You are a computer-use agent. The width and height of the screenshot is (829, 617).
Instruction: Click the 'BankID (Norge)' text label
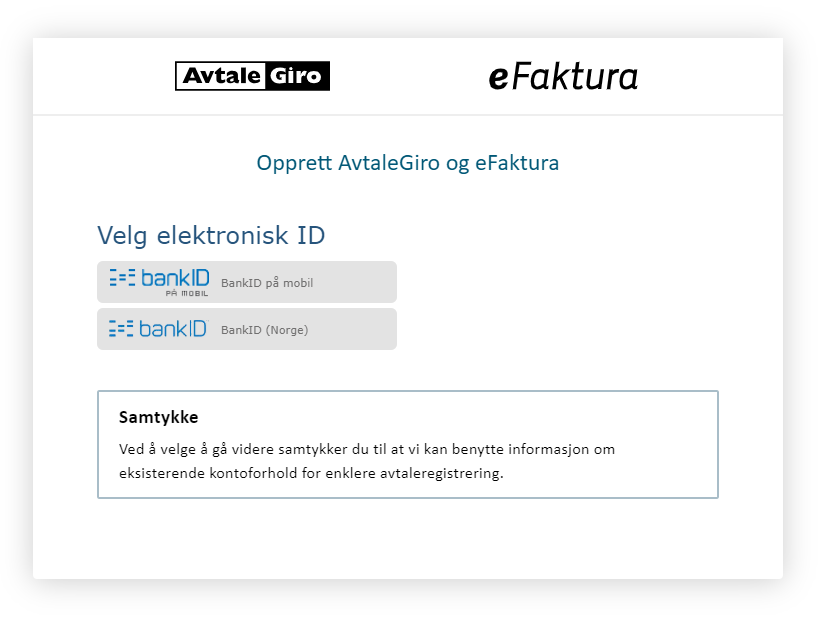(264, 330)
